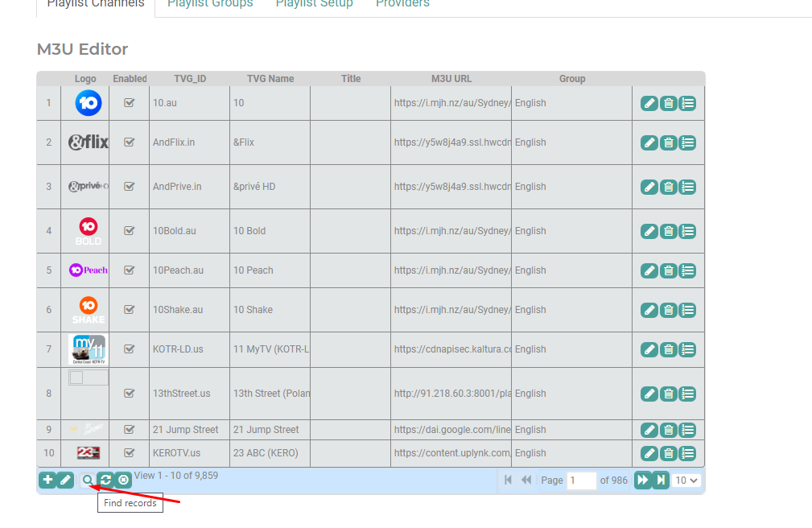Toggle Enabled checkbox for 10.au
This screenshot has height=528, width=812.
click(x=130, y=102)
